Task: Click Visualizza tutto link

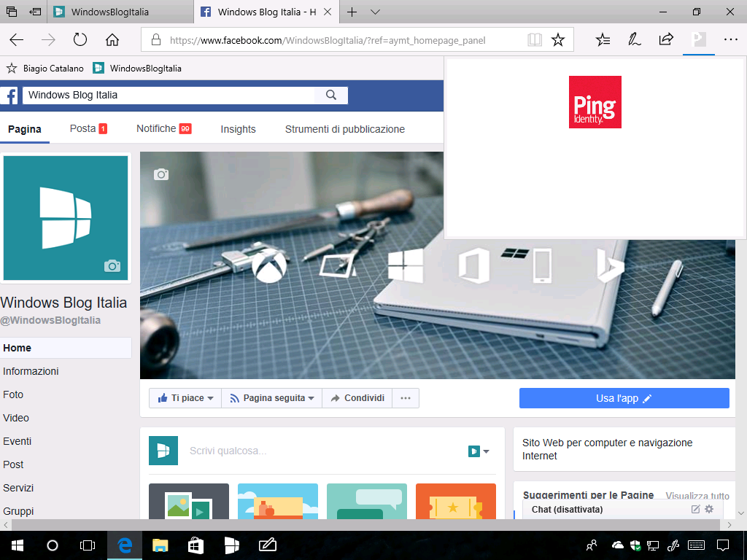Action: click(697, 495)
